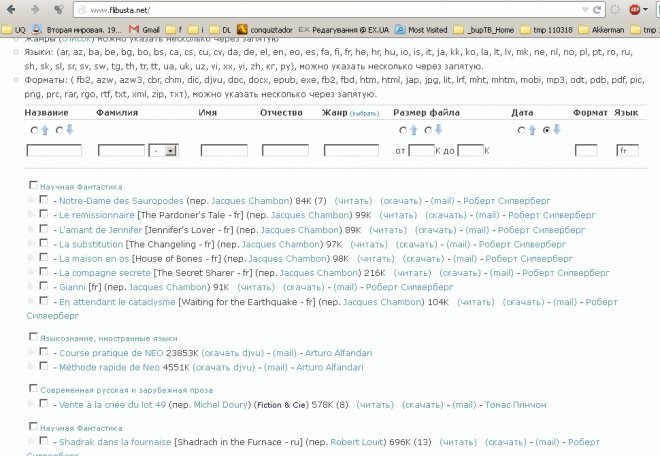The height and width of the screenshot is (456, 660).
Task: Check the box next to Gianni book
Action: pyautogui.click(x=43, y=286)
